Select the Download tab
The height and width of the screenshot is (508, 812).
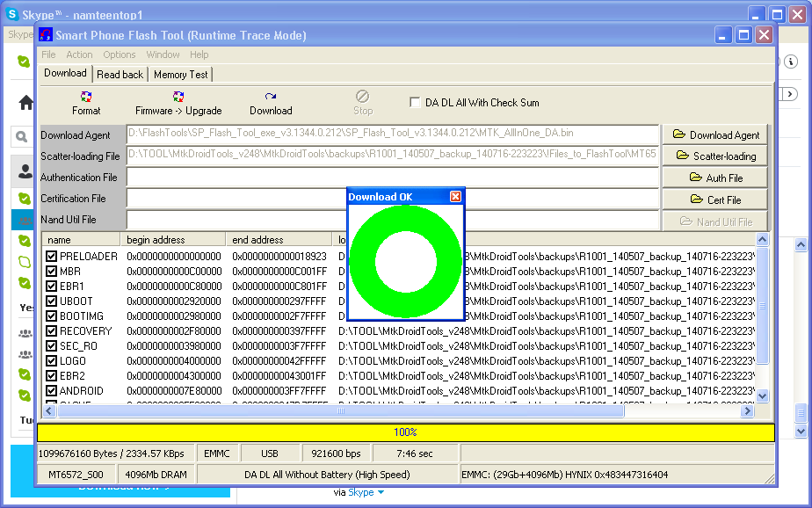[65, 73]
